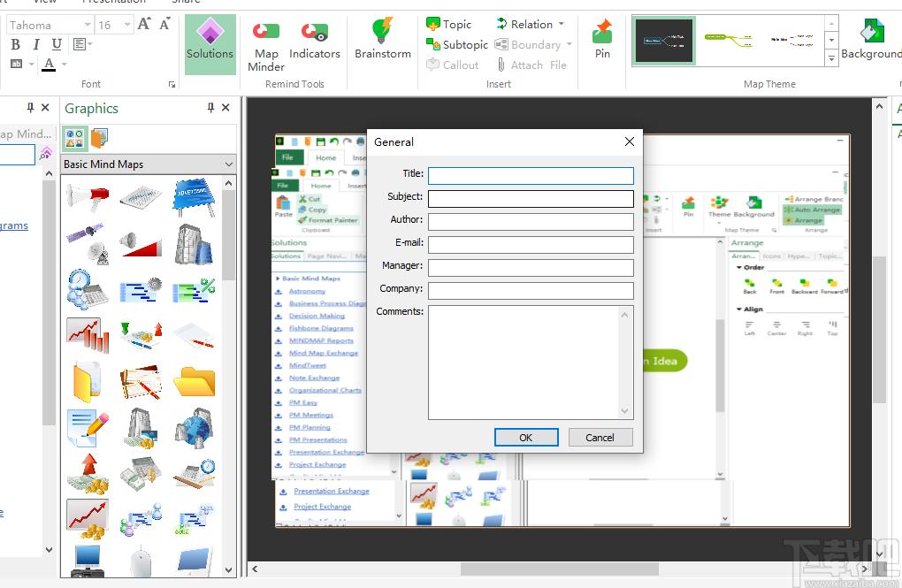
Task: Apply the font color
Action: (49, 64)
